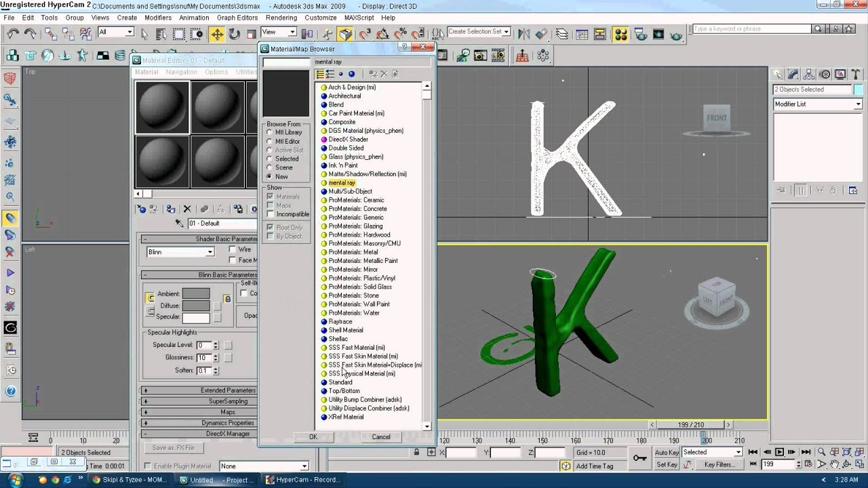Open the Time Configuration icon
Screen dimensions: 868x488
tap(809, 464)
